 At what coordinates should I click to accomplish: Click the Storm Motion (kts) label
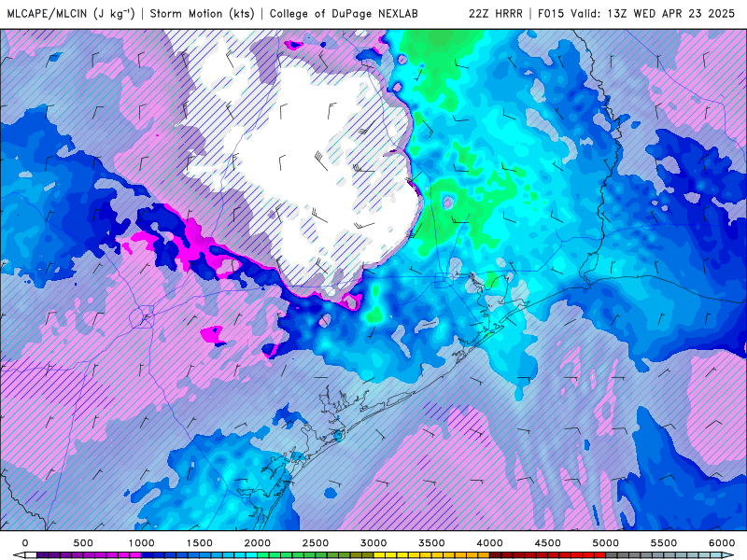(x=202, y=13)
